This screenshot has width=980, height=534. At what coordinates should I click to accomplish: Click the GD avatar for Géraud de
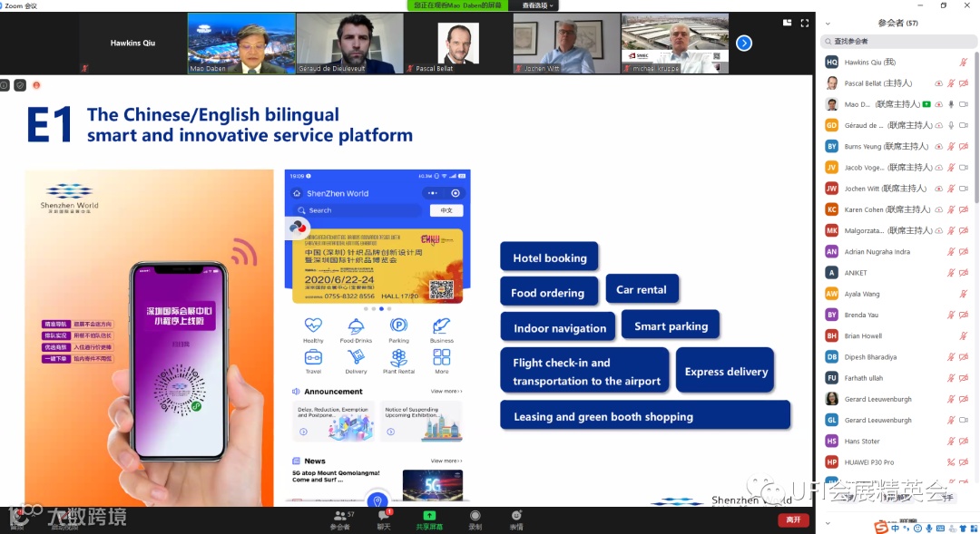point(832,125)
